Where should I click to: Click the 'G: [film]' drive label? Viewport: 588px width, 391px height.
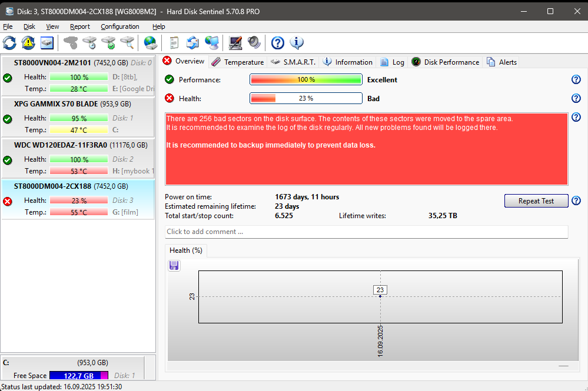[x=125, y=212]
